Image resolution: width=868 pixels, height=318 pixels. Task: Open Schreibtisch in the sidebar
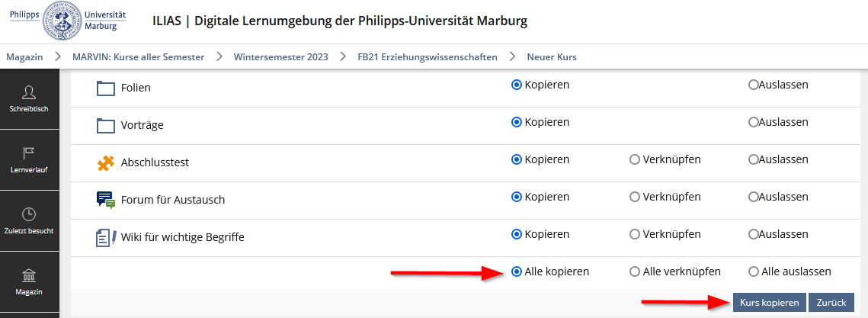point(29,99)
